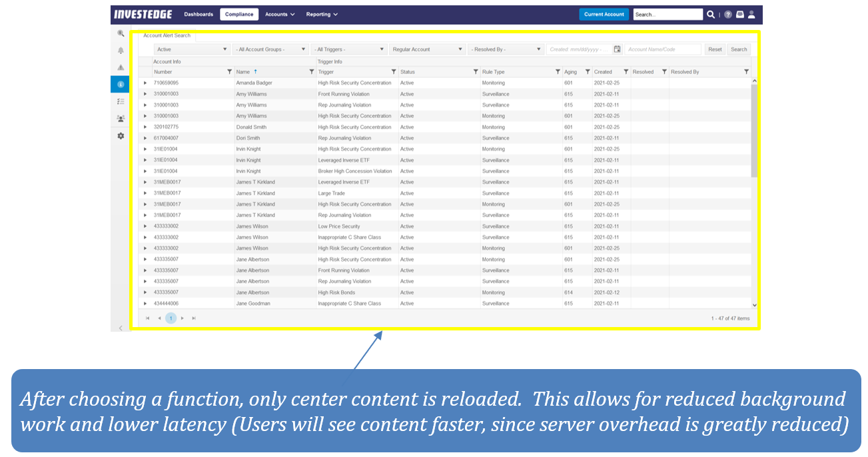Open the calendar picker for the Created date
The height and width of the screenshot is (457, 868).
(618, 49)
